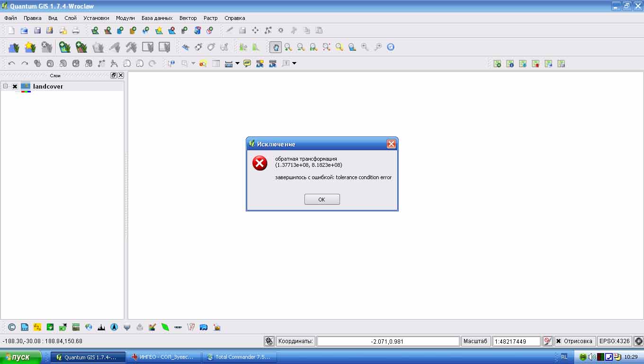The image size is (644, 364).
Task: Click the EPSG:4326 status label
Action: pos(615,341)
